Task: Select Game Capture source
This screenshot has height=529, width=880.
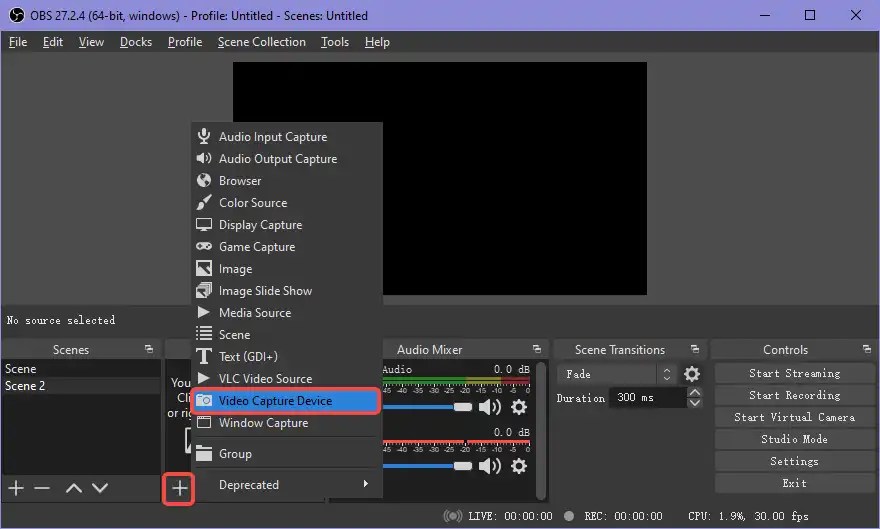Action: (287, 246)
